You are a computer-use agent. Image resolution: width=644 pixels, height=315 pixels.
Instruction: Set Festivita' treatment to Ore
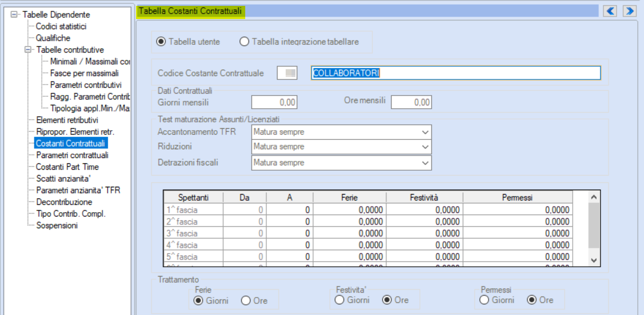point(395,300)
